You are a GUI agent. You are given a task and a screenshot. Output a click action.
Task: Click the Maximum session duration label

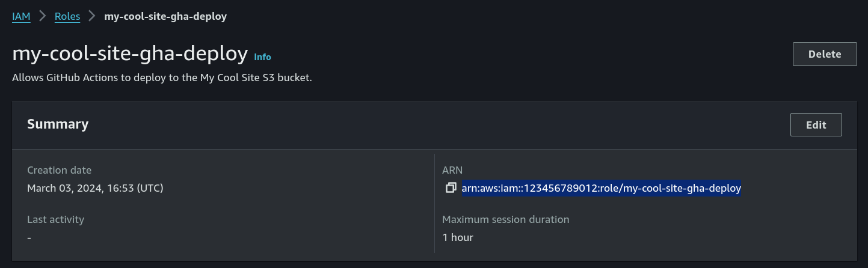(505, 219)
